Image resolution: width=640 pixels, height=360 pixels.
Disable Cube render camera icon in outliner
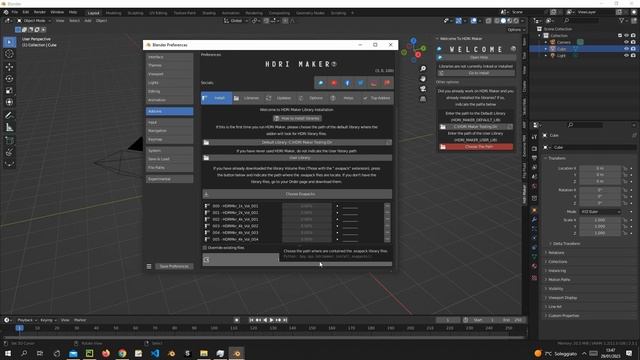(633, 49)
